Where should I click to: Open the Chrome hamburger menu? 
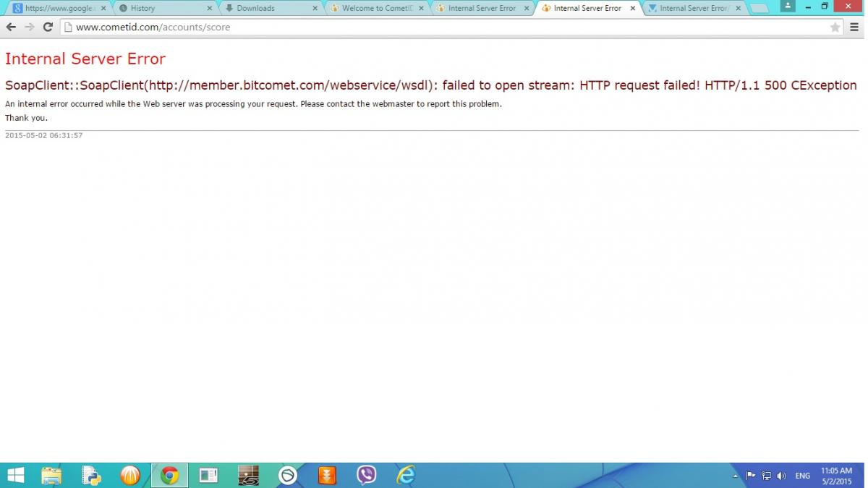[854, 27]
